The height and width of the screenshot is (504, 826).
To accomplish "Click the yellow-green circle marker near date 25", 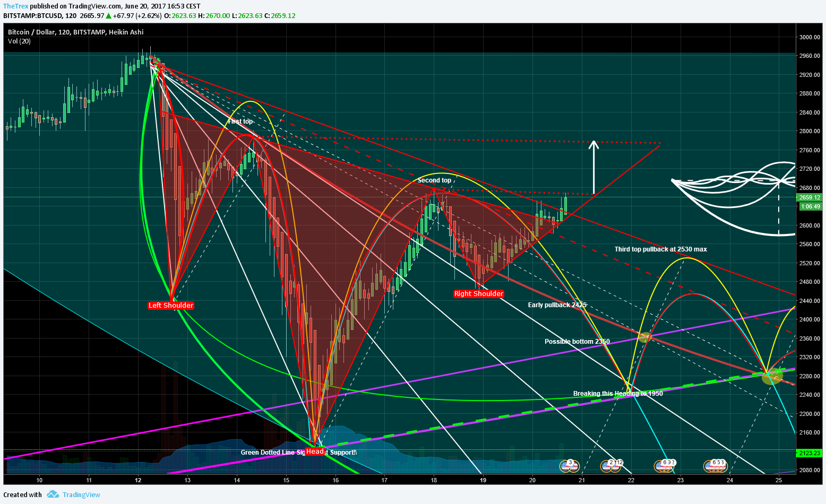I will (x=772, y=376).
